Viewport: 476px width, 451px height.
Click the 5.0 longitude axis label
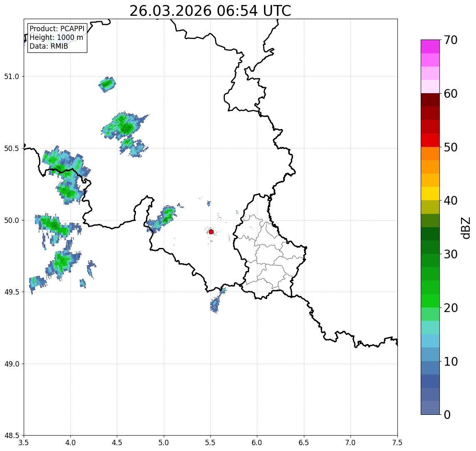coord(164,442)
